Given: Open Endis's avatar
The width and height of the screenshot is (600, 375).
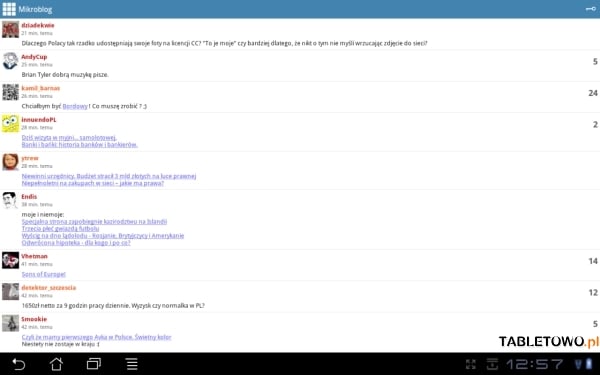Looking at the screenshot, I should 10,201.
